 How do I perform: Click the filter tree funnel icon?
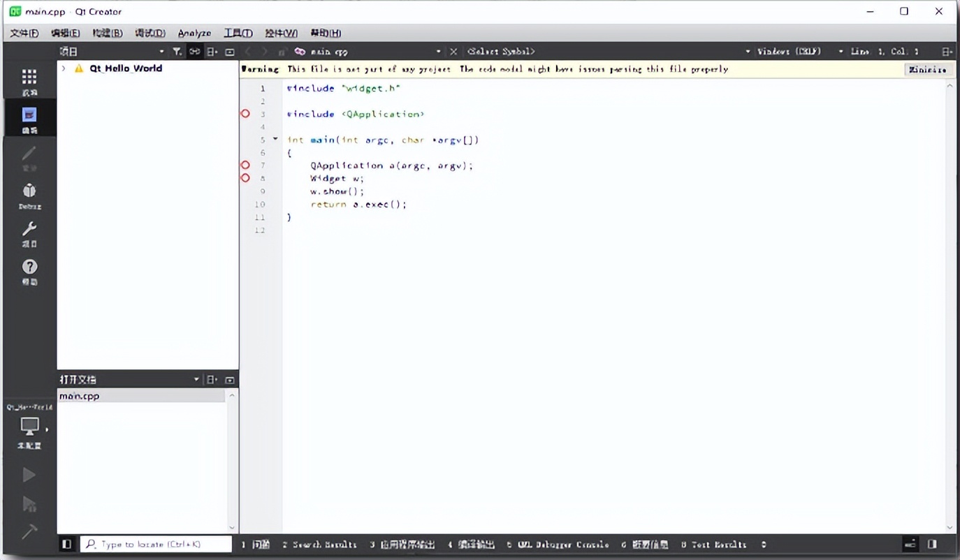click(x=177, y=52)
